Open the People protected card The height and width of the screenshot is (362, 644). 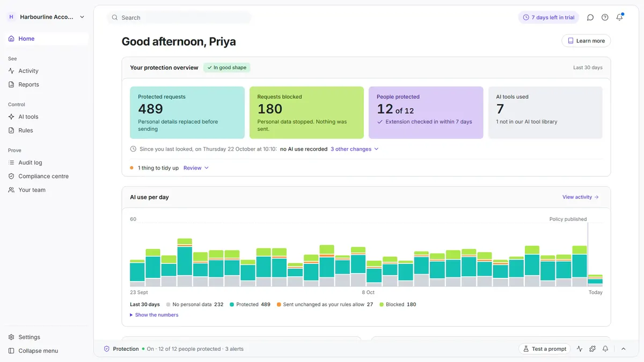(426, 113)
